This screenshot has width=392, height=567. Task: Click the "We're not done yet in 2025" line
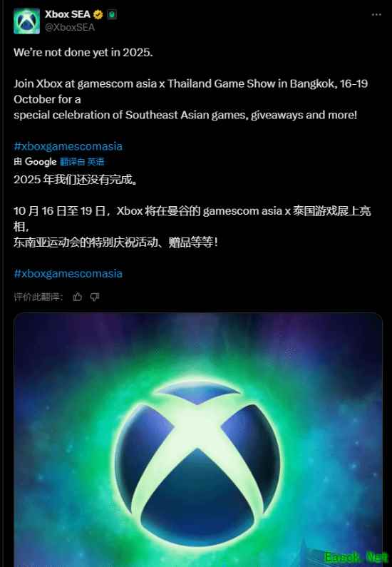83,53
